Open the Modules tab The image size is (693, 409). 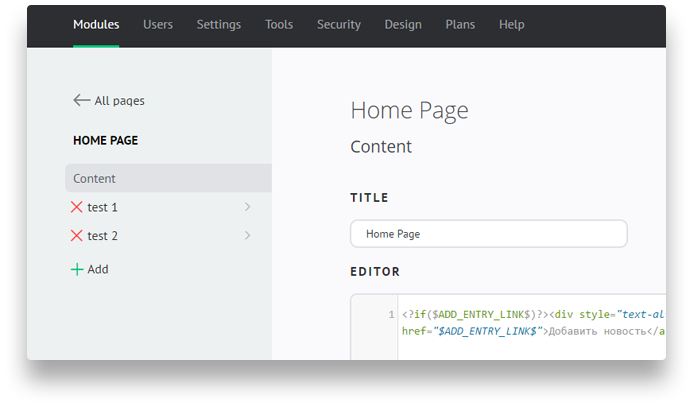coord(96,24)
